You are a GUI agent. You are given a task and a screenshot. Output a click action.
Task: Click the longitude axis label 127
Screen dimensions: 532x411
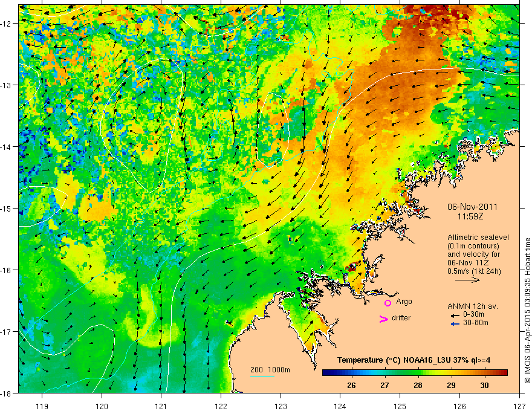click(x=519, y=406)
